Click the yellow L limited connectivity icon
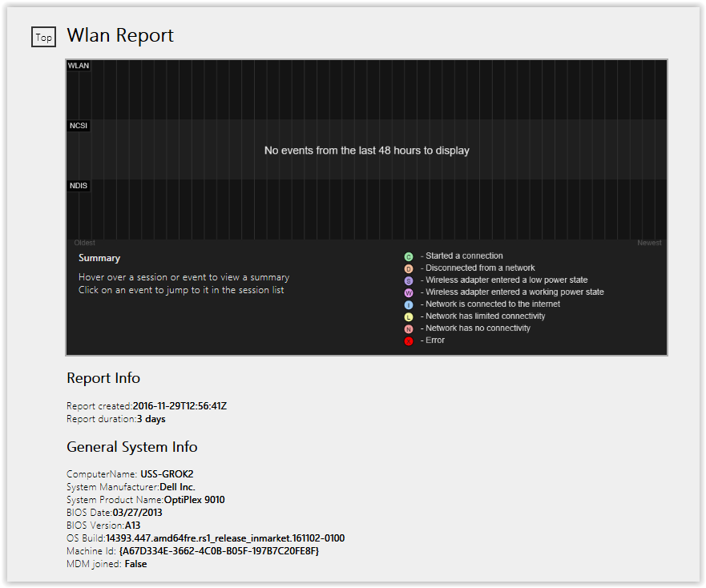Screen dimensions: 706x588 [409, 317]
